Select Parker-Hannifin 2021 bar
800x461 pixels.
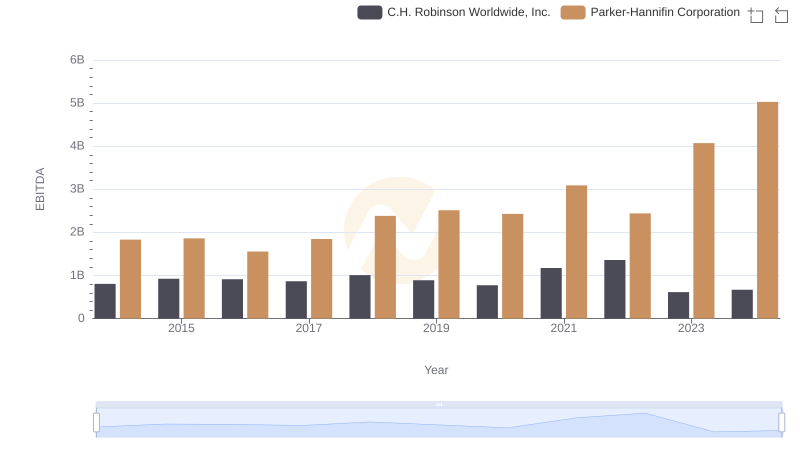[x=577, y=252]
